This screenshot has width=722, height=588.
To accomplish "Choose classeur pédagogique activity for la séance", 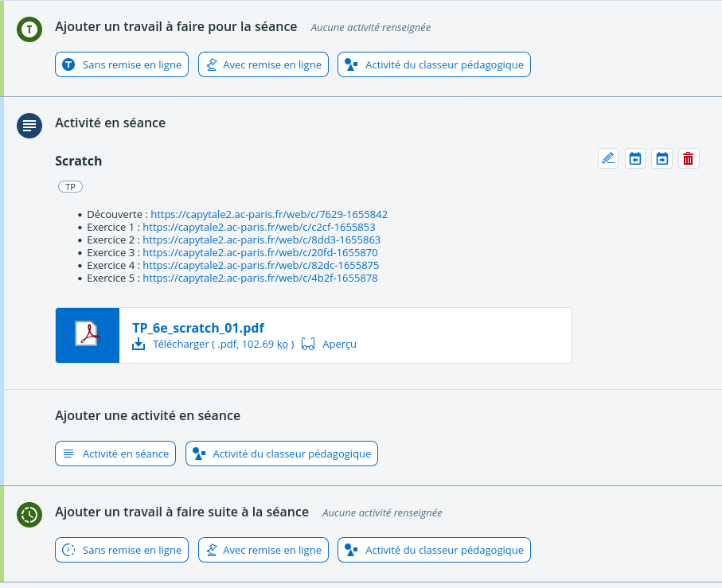I will tap(434, 64).
